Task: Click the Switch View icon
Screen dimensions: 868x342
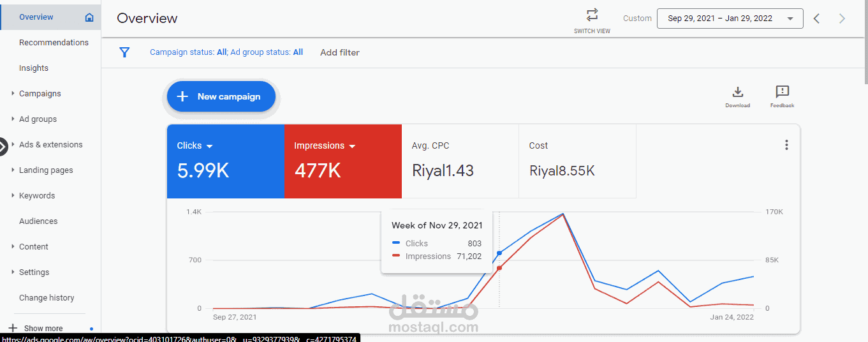Action: click(x=592, y=15)
